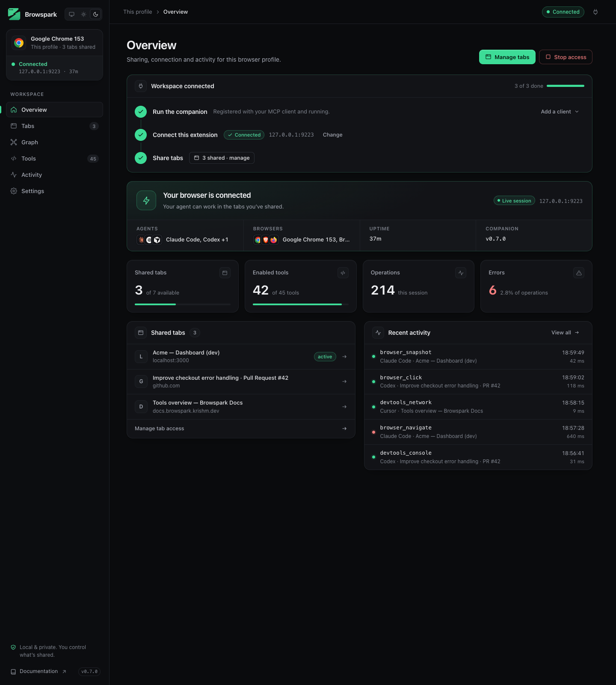Image resolution: width=616 pixels, height=685 pixels.
Task: Click Manage tab access link
Action: 241,429
